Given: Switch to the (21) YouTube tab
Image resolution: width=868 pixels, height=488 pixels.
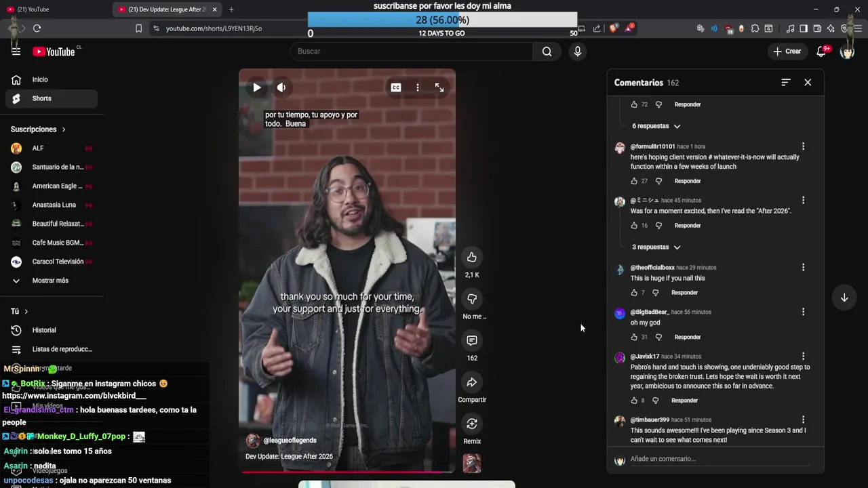Looking at the screenshot, I should pos(56,9).
